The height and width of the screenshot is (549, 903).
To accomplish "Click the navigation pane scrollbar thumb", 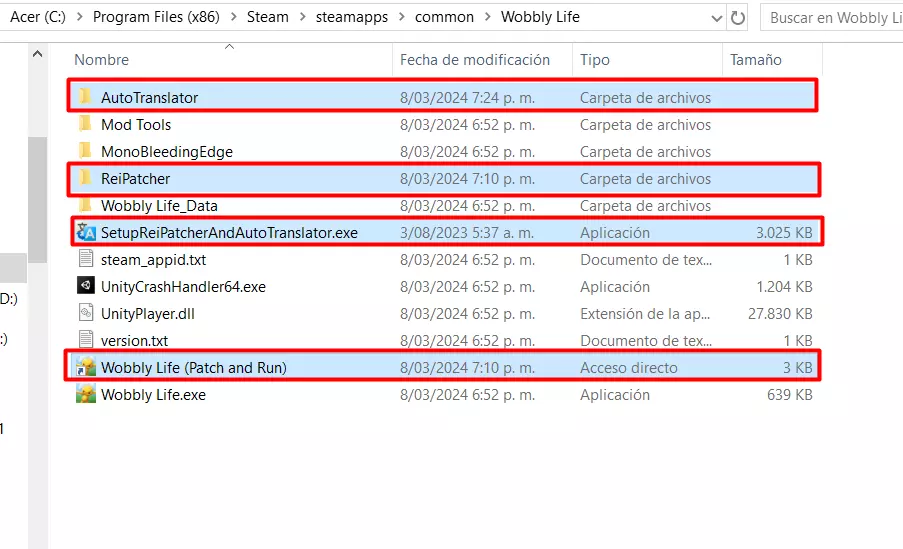I will coord(37,200).
